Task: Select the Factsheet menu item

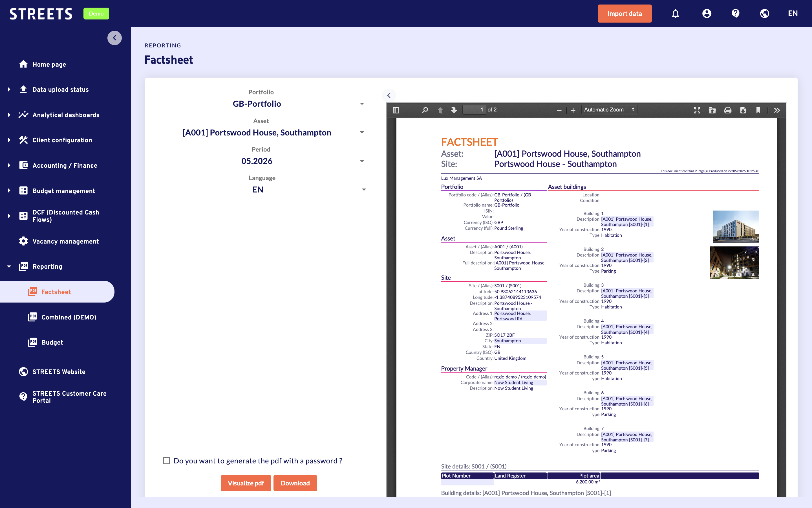Action: click(57, 292)
